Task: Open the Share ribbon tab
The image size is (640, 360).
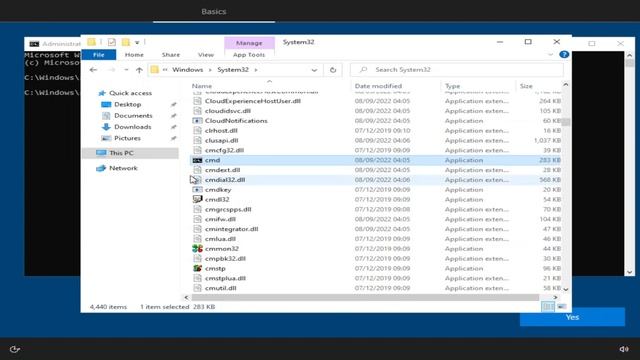Action: (x=171, y=55)
